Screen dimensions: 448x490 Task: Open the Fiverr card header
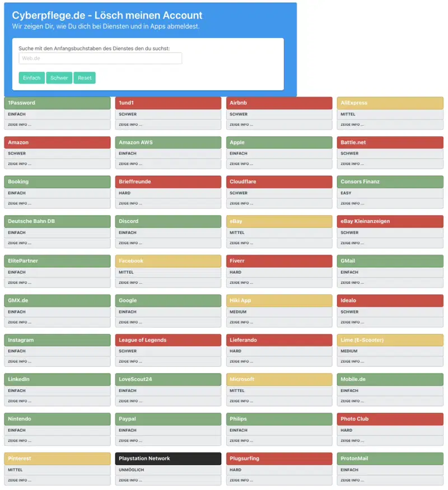[279, 261]
